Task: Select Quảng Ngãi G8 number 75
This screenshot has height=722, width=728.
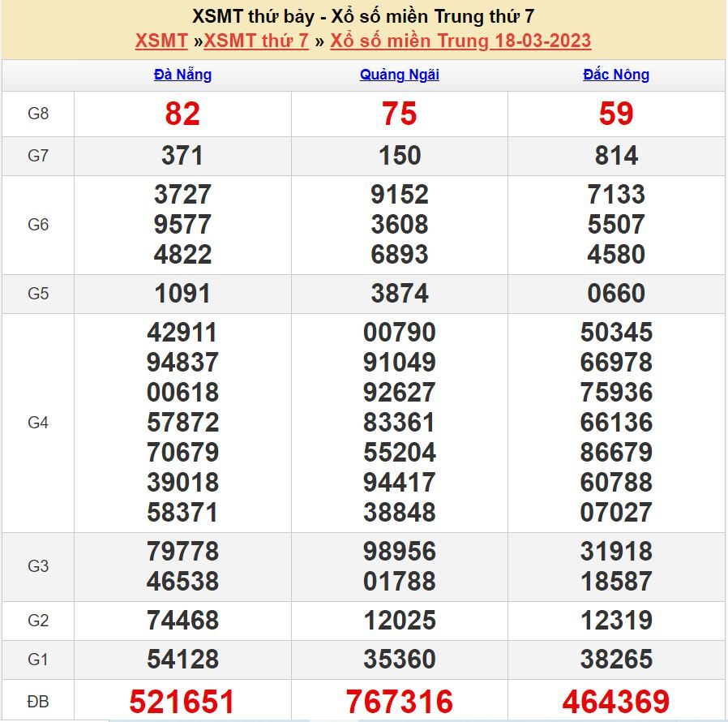Action: coord(400,114)
